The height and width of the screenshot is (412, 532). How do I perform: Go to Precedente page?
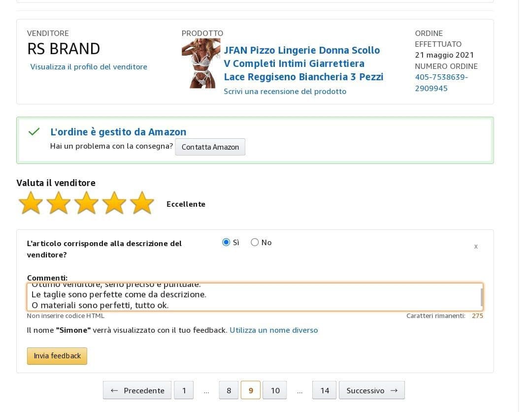click(x=137, y=390)
